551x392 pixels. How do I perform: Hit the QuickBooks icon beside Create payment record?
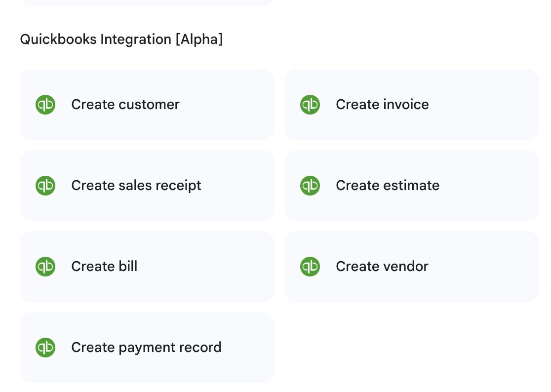pyautogui.click(x=45, y=348)
